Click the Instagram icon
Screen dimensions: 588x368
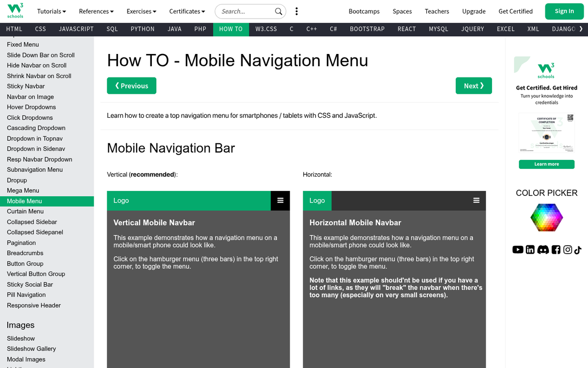[x=567, y=250]
